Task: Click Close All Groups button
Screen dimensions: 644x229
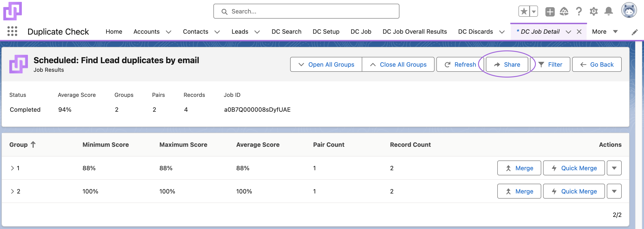Action: (x=398, y=64)
